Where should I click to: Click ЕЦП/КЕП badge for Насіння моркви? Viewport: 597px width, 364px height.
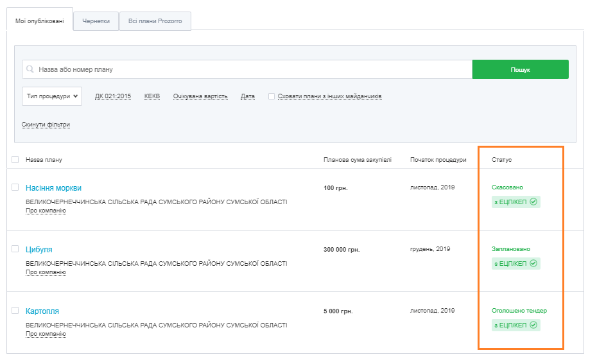(515, 202)
